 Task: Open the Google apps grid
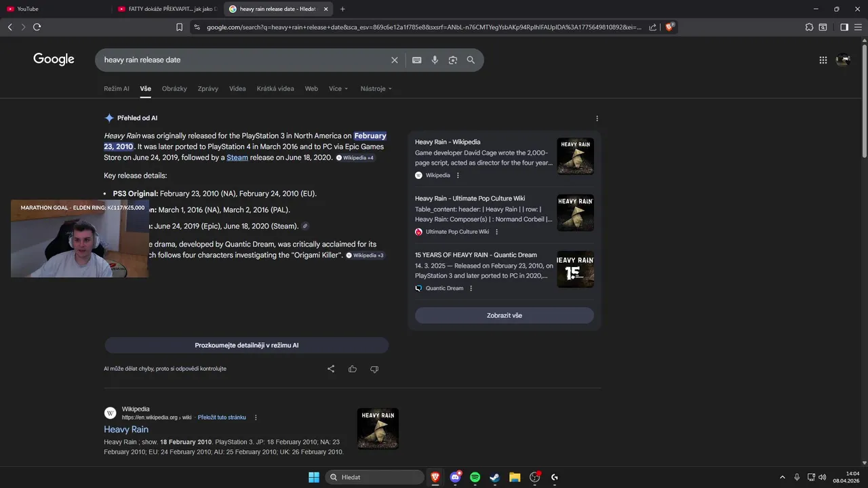tap(823, 60)
